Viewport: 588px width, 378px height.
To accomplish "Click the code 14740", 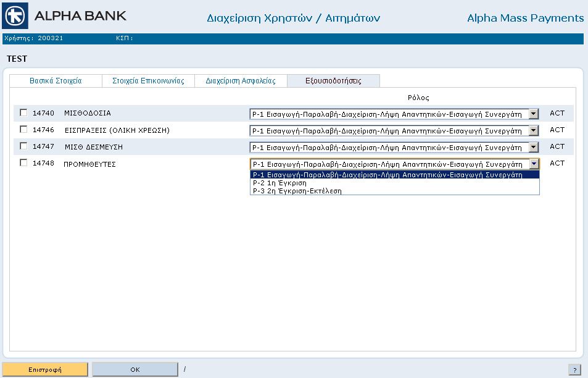I will [x=44, y=113].
